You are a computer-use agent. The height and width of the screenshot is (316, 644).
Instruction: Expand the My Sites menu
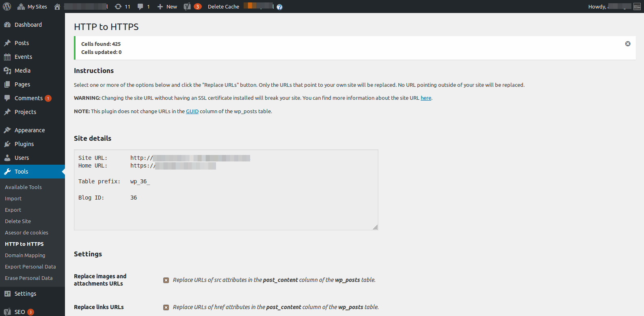32,6
